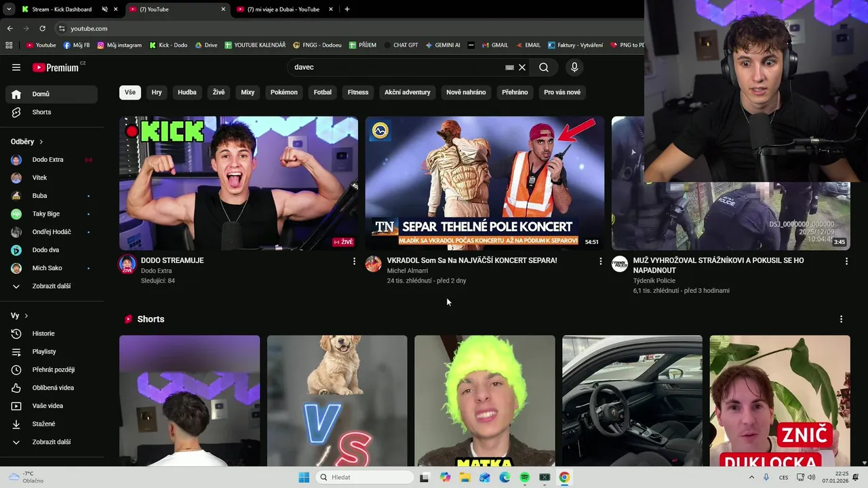This screenshot has width=868, height=488.
Task: Open the ZNIČ DUKLOCKA Short
Action: pyautogui.click(x=780, y=401)
